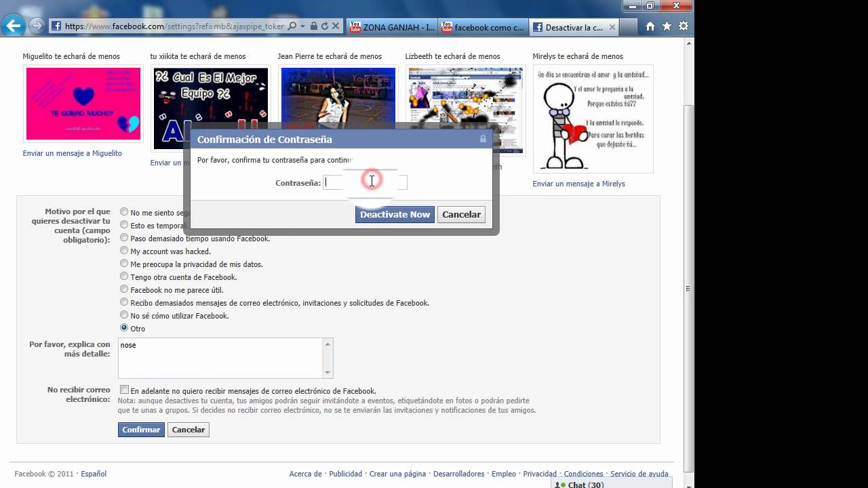Select the Otro reason radio button
Viewport: 868px width, 488px height.
[x=124, y=328]
